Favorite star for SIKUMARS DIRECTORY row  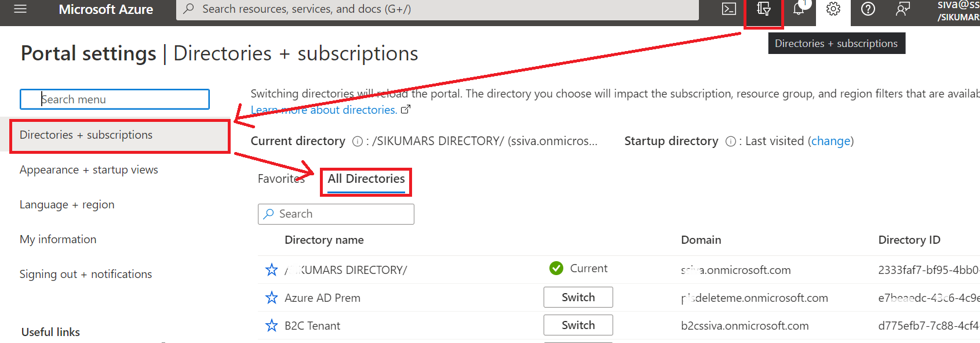271,270
